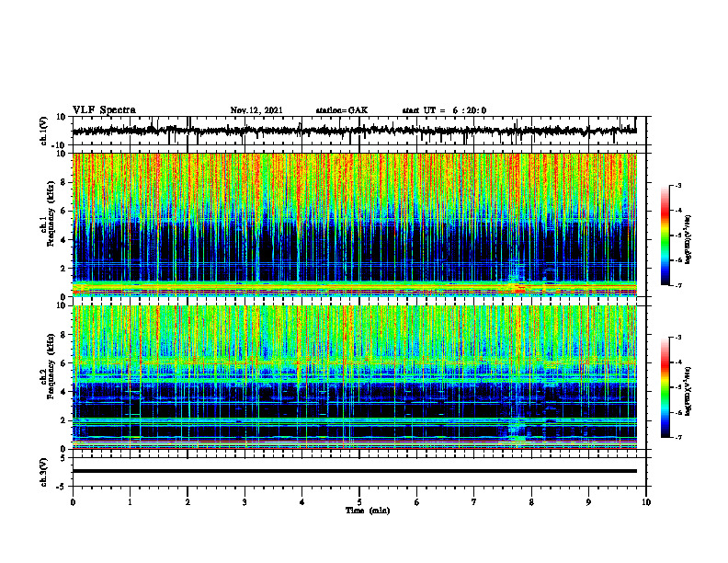Click the "-3" tick on ch.1 color bar
The width and height of the screenshot is (728, 563).
(x=678, y=185)
